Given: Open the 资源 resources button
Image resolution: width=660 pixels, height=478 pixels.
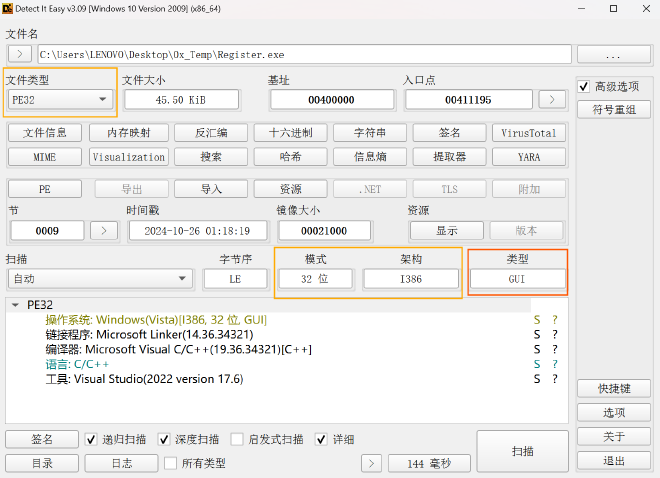Looking at the screenshot, I should [290, 189].
